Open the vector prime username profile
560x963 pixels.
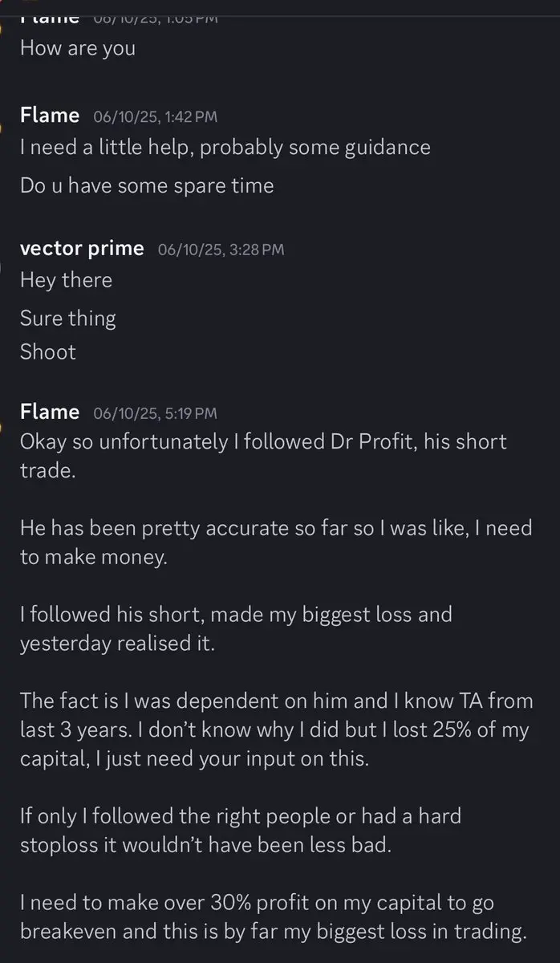[x=82, y=249]
